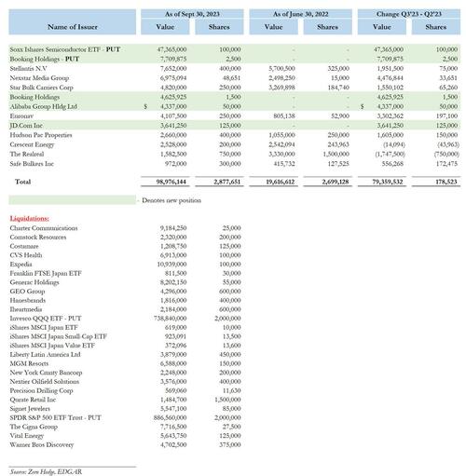Select The Realreal value change (1,747,500) cell
This screenshot has width=466, height=476.
click(390, 154)
